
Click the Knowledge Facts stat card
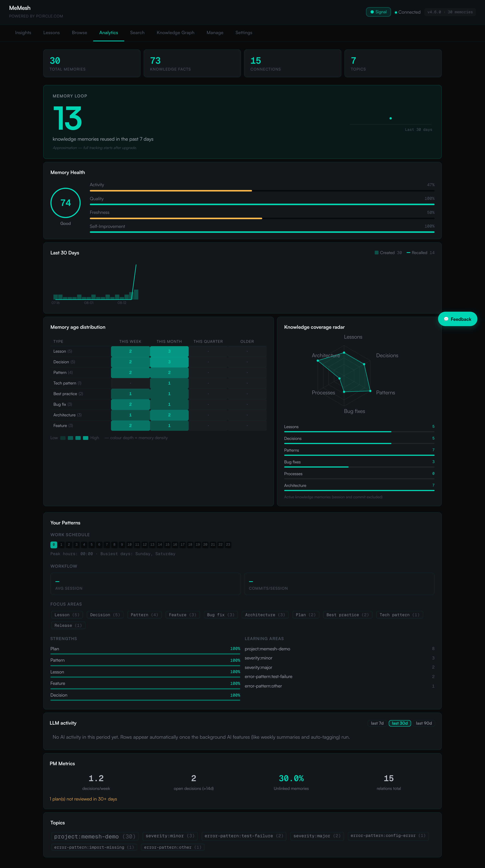[x=192, y=63]
